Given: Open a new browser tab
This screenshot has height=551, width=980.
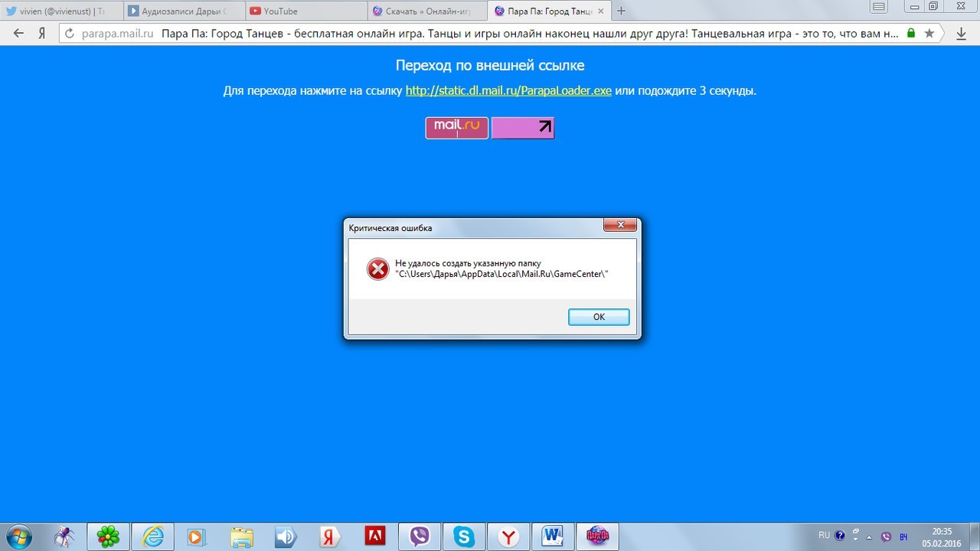Looking at the screenshot, I should click(621, 11).
